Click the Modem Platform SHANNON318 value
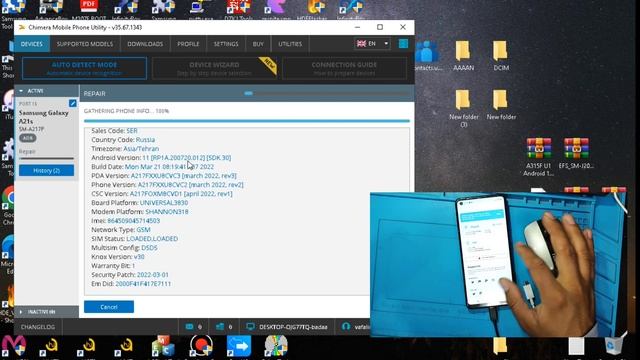This screenshot has width=640, height=360. (x=167, y=212)
